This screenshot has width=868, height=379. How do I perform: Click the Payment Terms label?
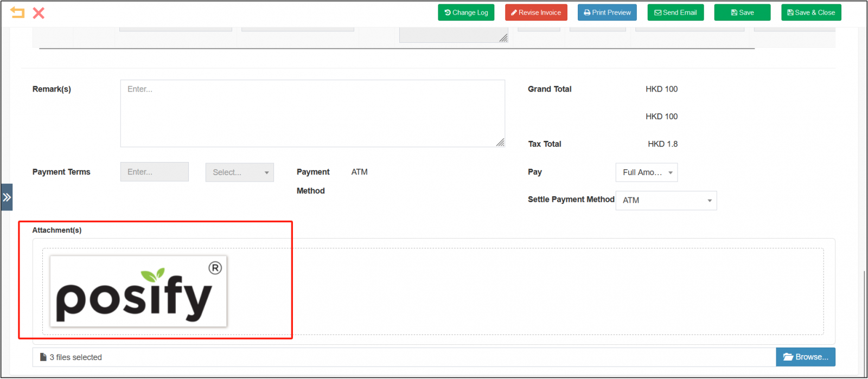tap(61, 172)
